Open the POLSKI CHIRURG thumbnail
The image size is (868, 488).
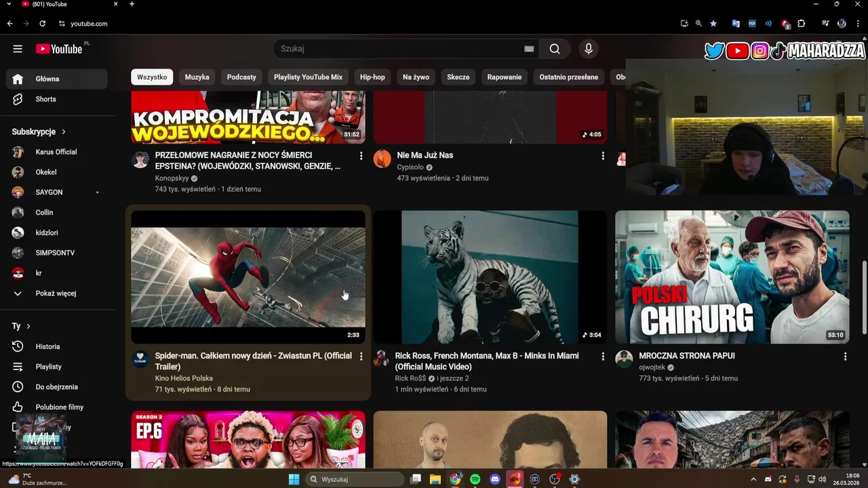point(732,277)
